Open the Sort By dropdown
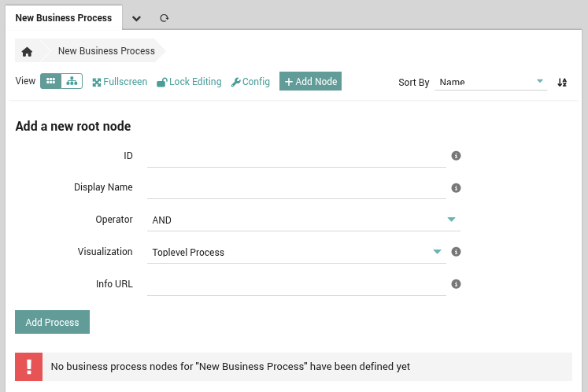588x392 pixels. (x=491, y=82)
